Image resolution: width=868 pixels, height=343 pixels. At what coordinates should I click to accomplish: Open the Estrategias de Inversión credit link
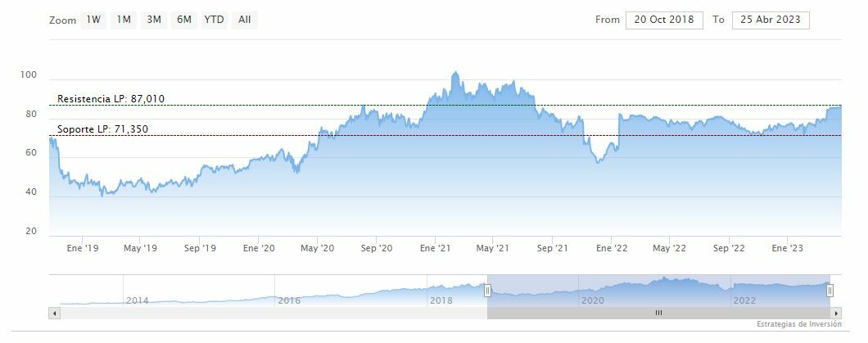click(x=798, y=325)
